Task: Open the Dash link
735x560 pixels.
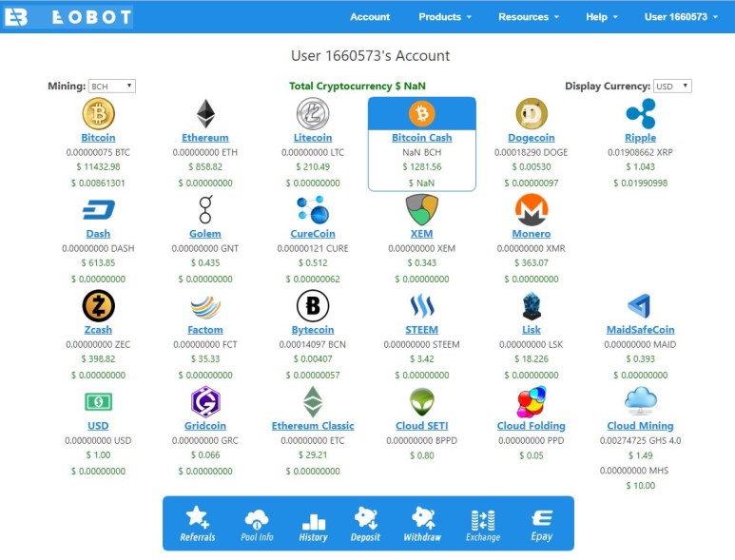Action: tap(98, 234)
